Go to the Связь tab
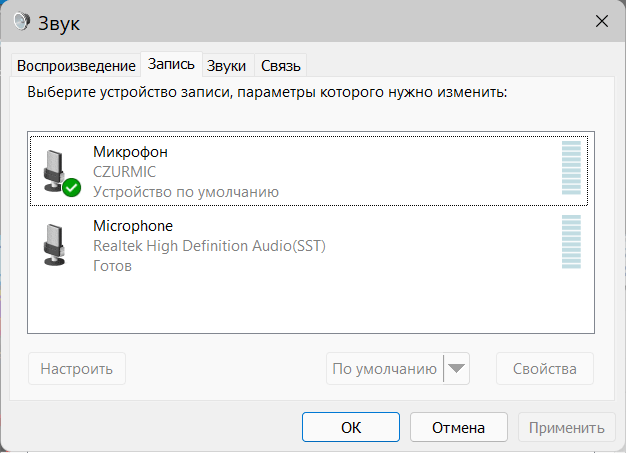 pos(280,66)
